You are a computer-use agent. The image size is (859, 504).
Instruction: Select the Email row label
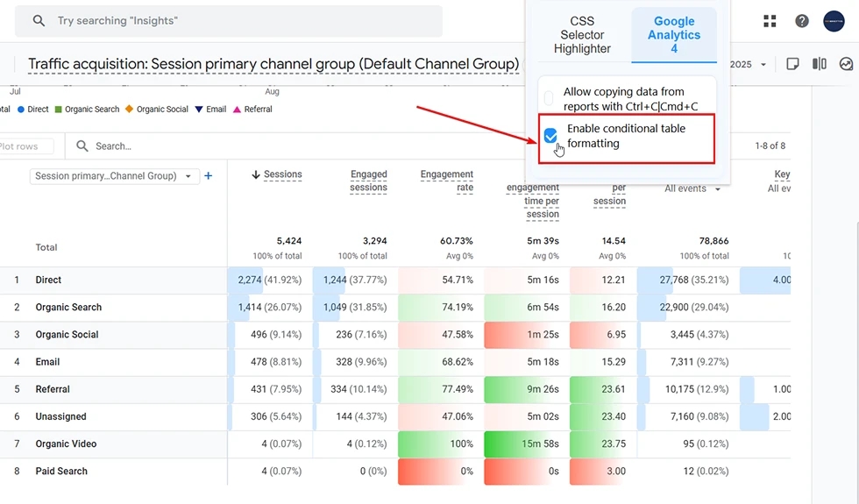[x=47, y=362]
